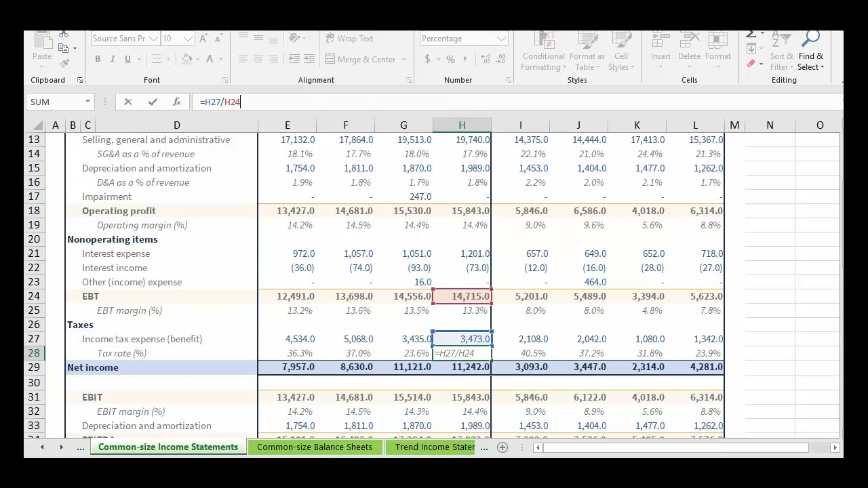This screenshot has width=868, height=488.
Task: Open Conditional Formatting menu
Action: (543, 52)
